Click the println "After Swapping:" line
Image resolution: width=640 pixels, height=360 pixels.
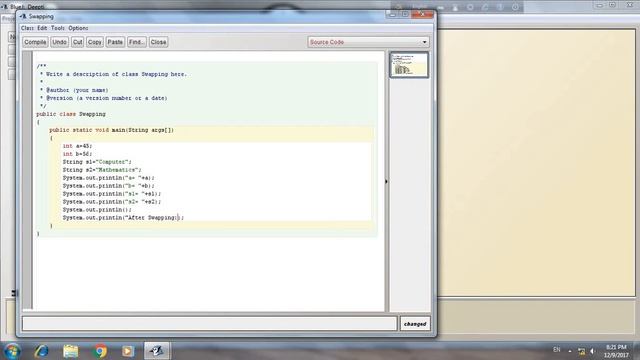coord(123,218)
